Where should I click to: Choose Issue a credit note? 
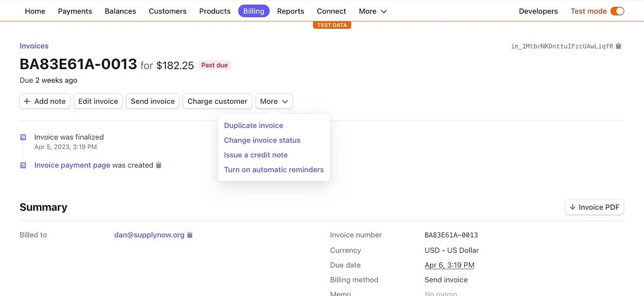click(x=256, y=155)
